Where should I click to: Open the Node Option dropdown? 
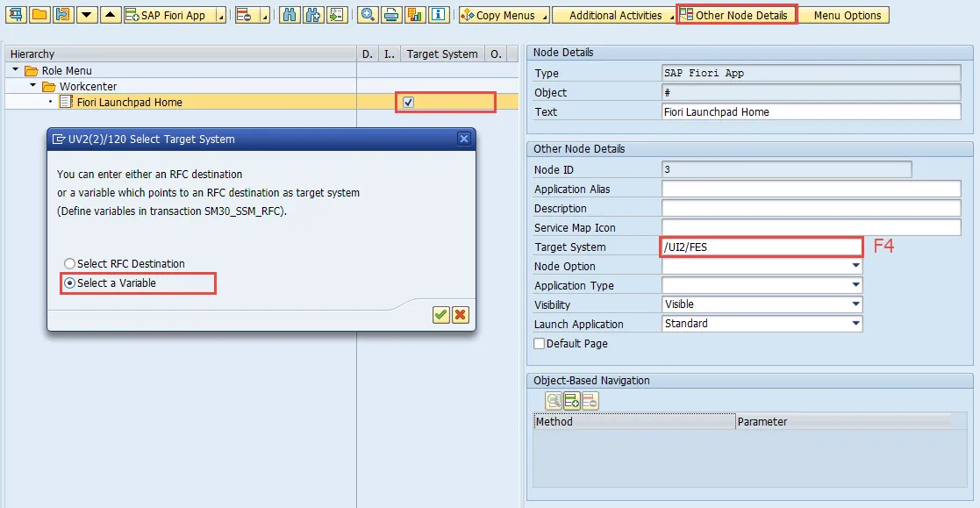(x=855, y=267)
